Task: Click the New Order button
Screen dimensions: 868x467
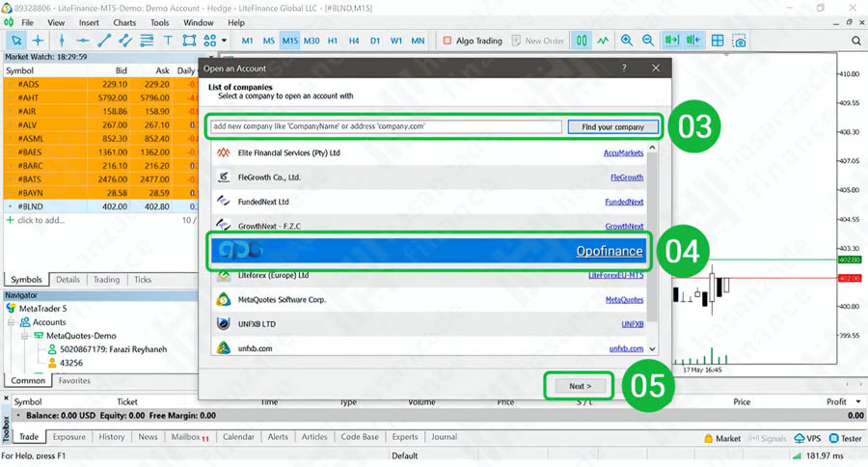Action: coord(537,41)
